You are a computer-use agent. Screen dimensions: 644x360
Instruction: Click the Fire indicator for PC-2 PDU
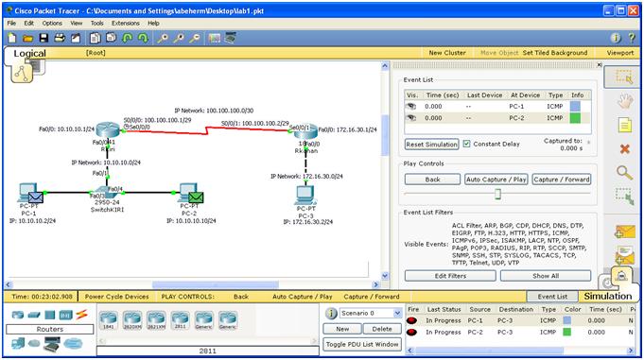[x=412, y=332]
